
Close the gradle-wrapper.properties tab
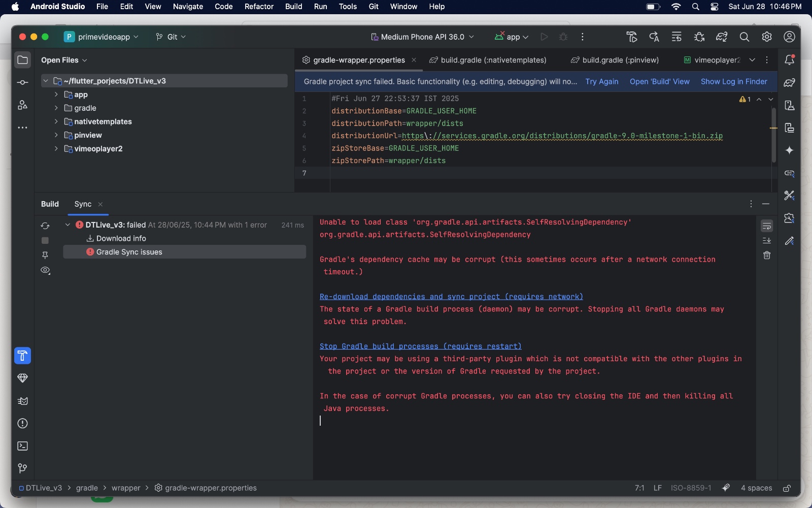[x=414, y=60]
